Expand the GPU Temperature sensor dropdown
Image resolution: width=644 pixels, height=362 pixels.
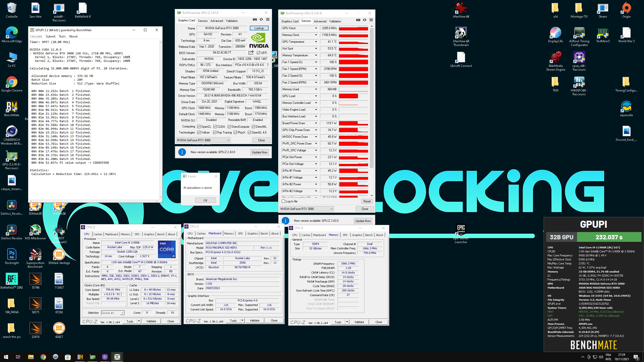pos(316,42)
